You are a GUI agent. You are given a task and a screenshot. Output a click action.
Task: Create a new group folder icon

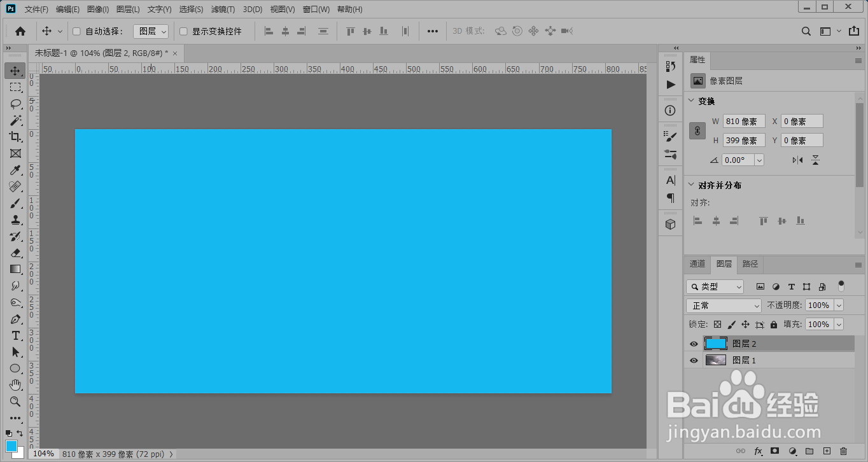point(809,451)
